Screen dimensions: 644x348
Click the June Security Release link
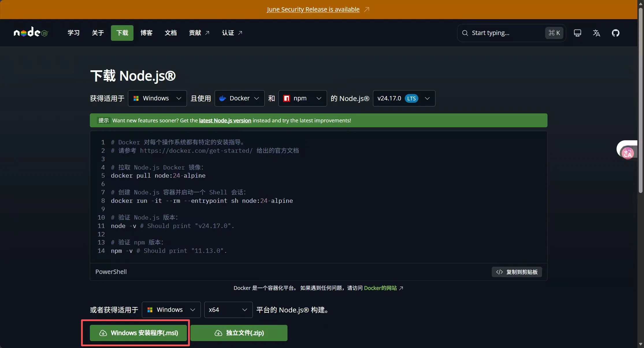tap(313, 9)
